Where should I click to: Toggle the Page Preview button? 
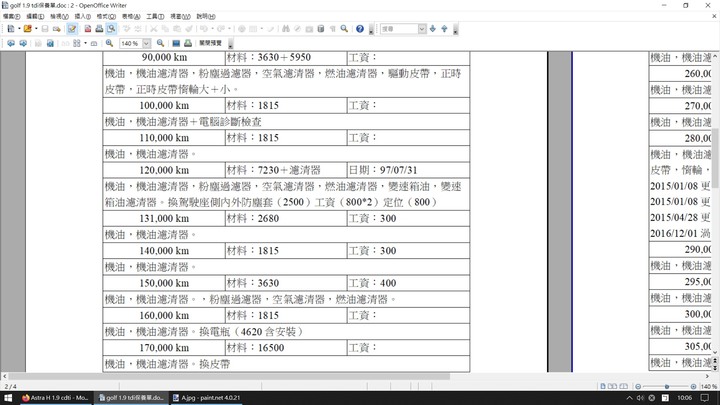pos(111,29)
